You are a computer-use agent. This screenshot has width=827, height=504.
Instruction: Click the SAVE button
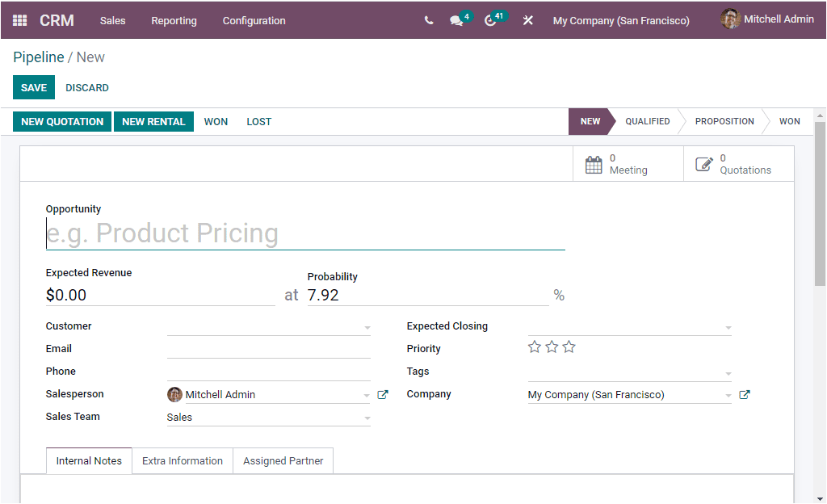33,87
